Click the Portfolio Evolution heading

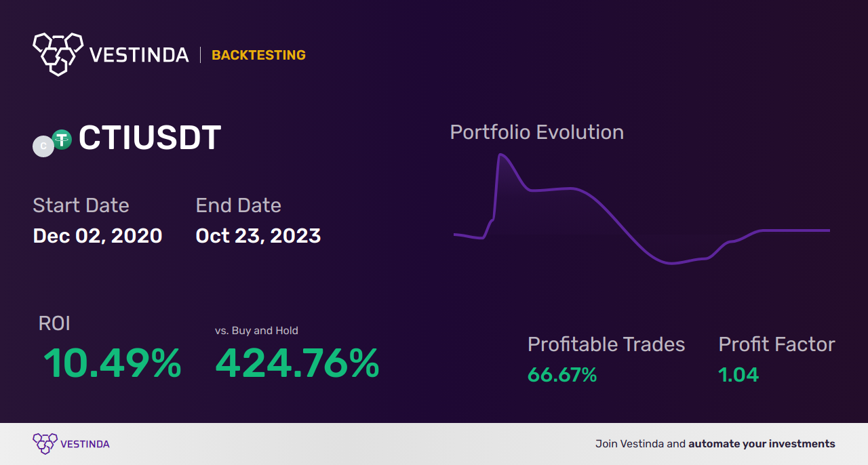(537, 132)
